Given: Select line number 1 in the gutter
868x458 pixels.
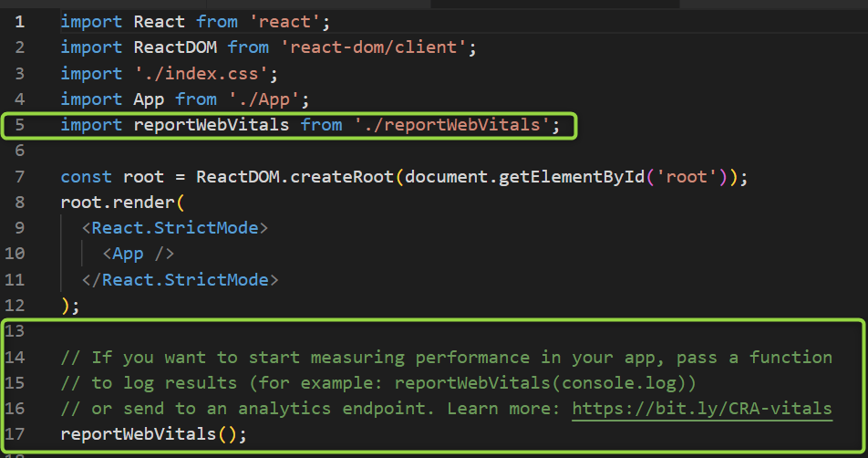Looking at the screenshot, I should click(x=20, y=22).
